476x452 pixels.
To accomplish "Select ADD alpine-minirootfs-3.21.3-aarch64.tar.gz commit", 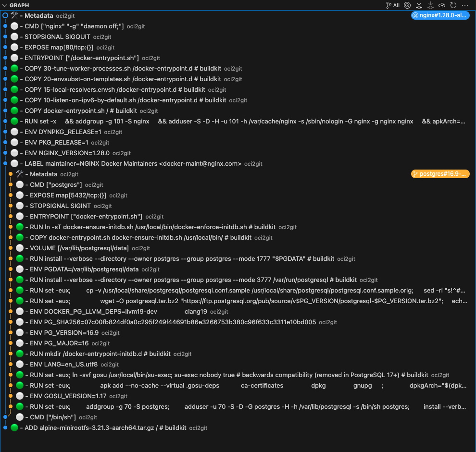I will (x=238, y=428).
